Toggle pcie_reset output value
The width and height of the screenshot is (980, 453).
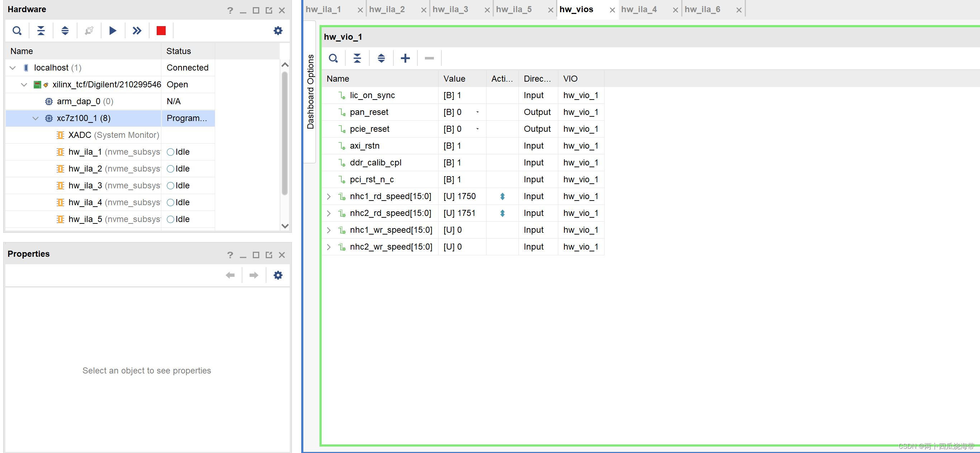tap(478, 129)
